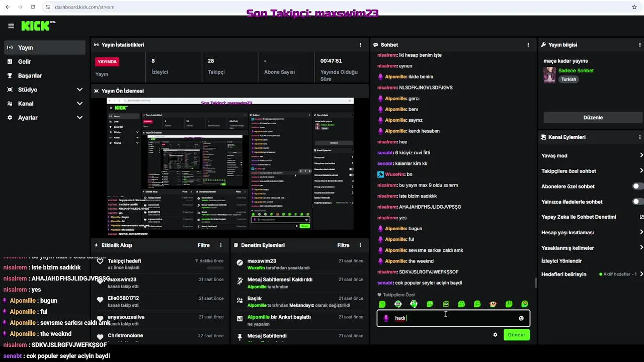Click İzleyici Yönlendir
Image resolution: width=644 pixels, height=362 pixels.
561,261
